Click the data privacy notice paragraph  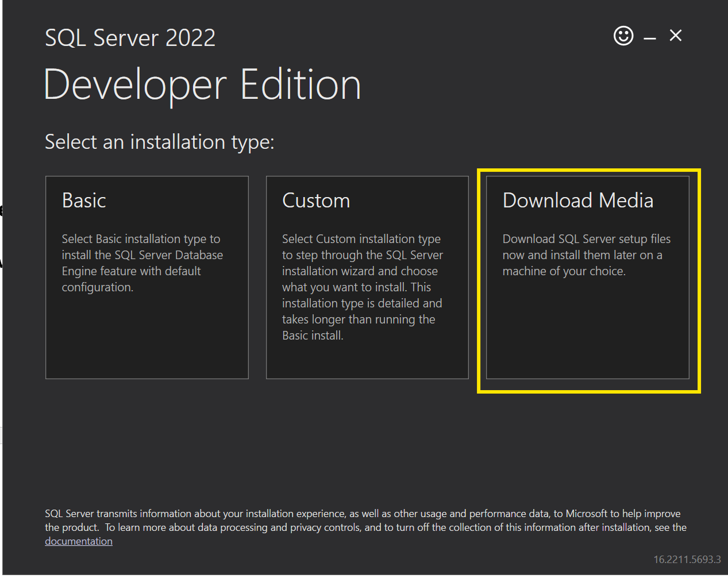pyautogui.click(x=365, y=521)
